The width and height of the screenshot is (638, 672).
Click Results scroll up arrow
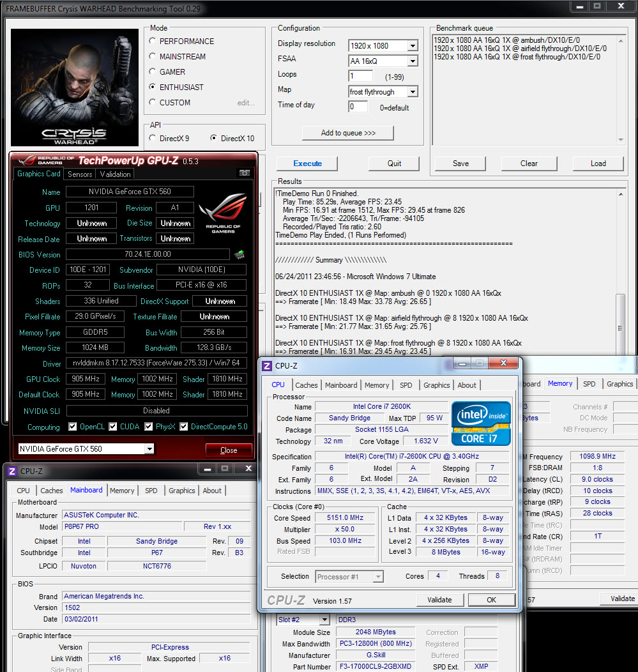[x=620, y=194]
